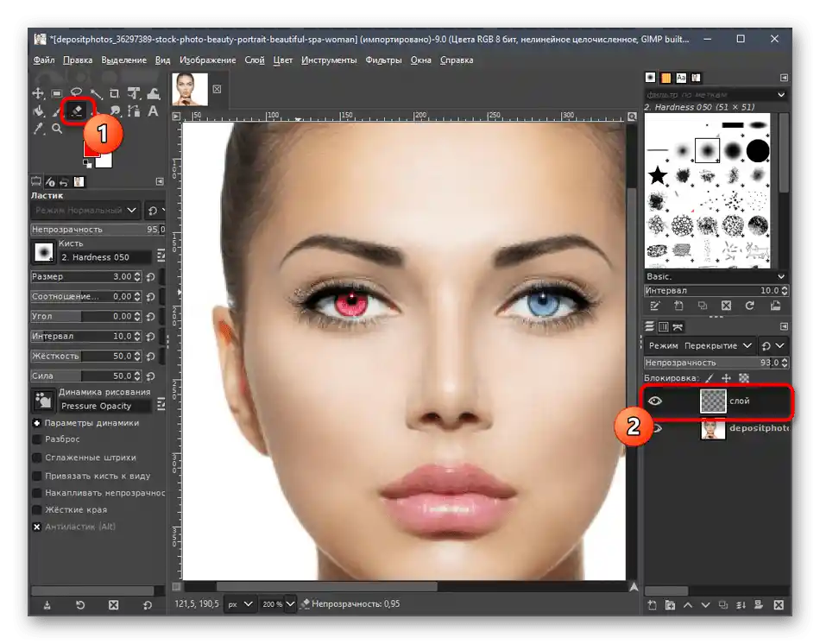
Task: Choose the Bucket Fill tool
Action: [x=38, y=110]
